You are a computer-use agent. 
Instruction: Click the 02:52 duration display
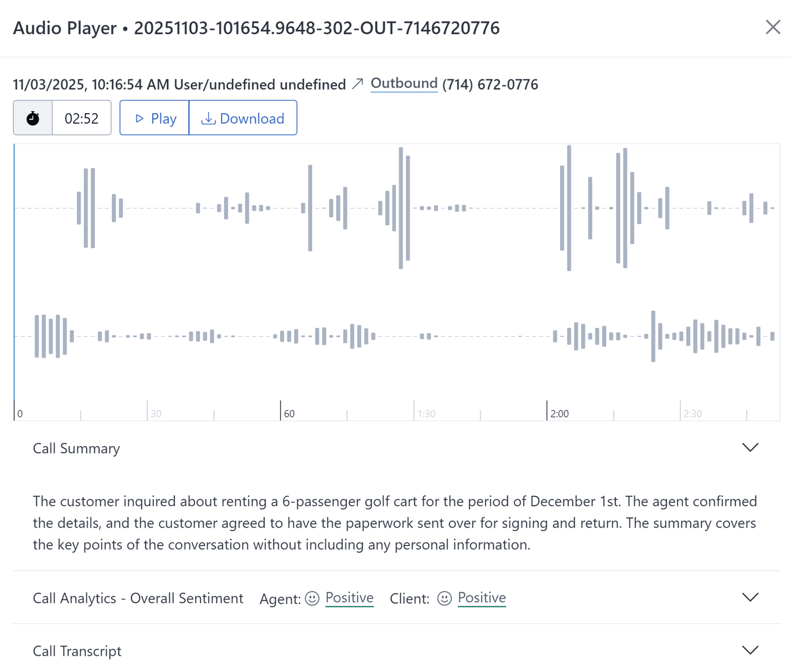pyautogui.click(x=82, y=118)
